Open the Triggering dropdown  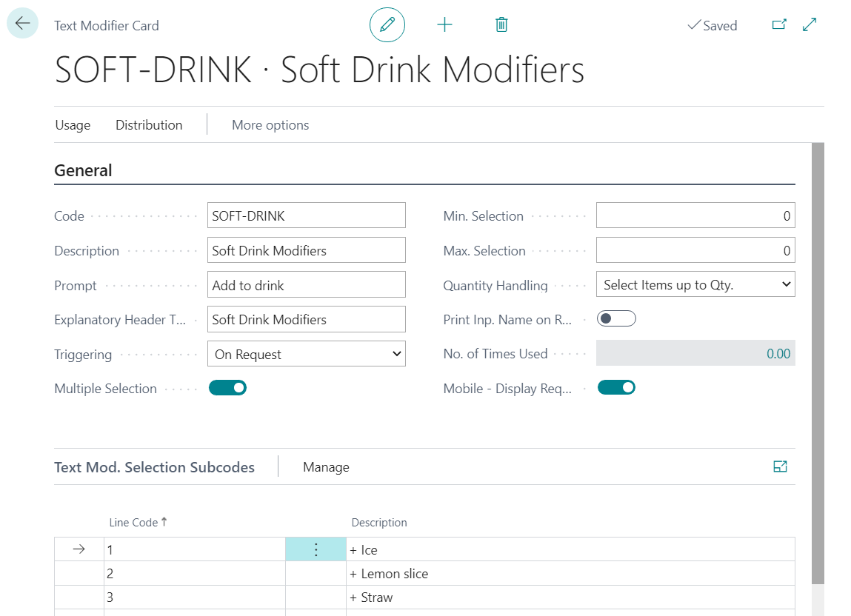click(x=307, y=354)
